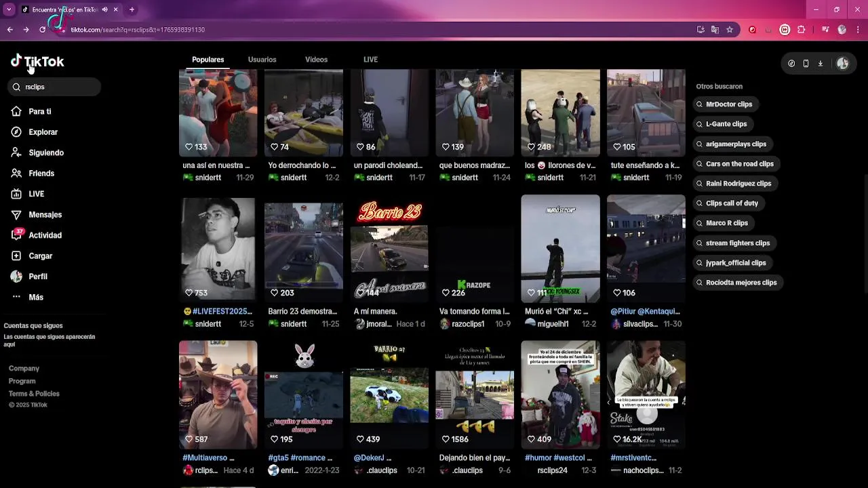868x488 pixels.
Task: Search suggestion MrDoctor clips
Action: coord(724,104)
